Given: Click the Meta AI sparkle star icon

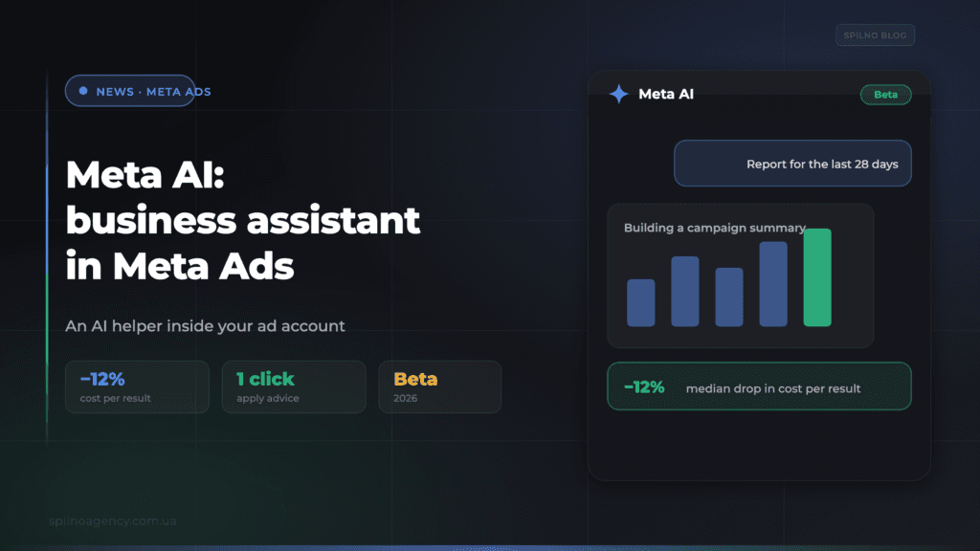Looking at the screenshot, I should 619,94.
